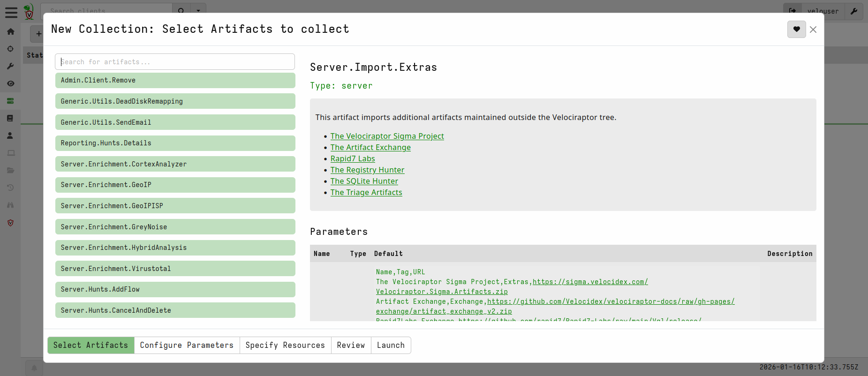Click the timestamp 2026-01-16T10:12:33.755Z
This screenshot has height=376, width=868.
[809, 367]
